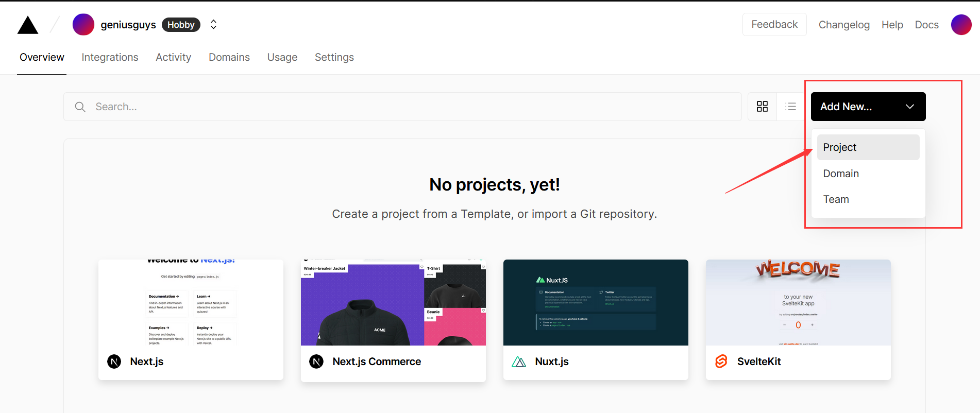Click the geniusguys account name
The height and width of the screenshot is (413, 980).
click(128, 25)
